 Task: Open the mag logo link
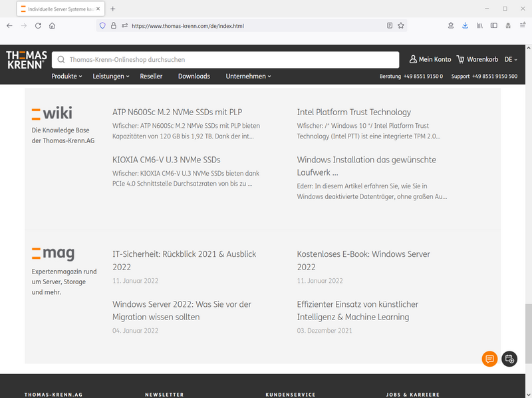pyautogui.click(x=53, y=254)
